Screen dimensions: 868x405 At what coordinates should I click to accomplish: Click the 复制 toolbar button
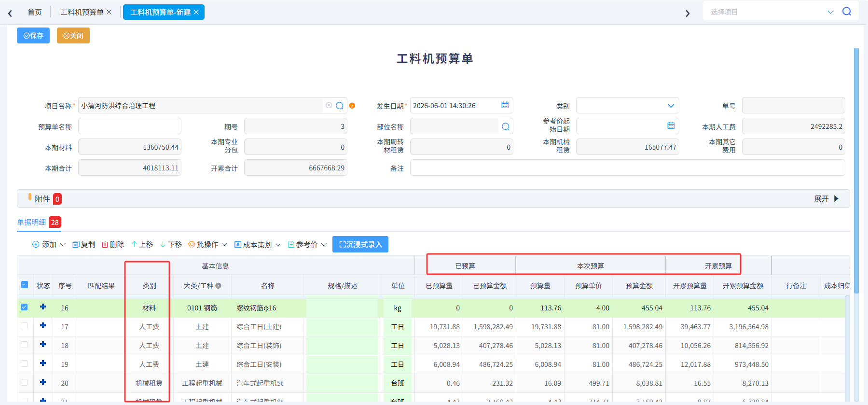tap(84, 245)
